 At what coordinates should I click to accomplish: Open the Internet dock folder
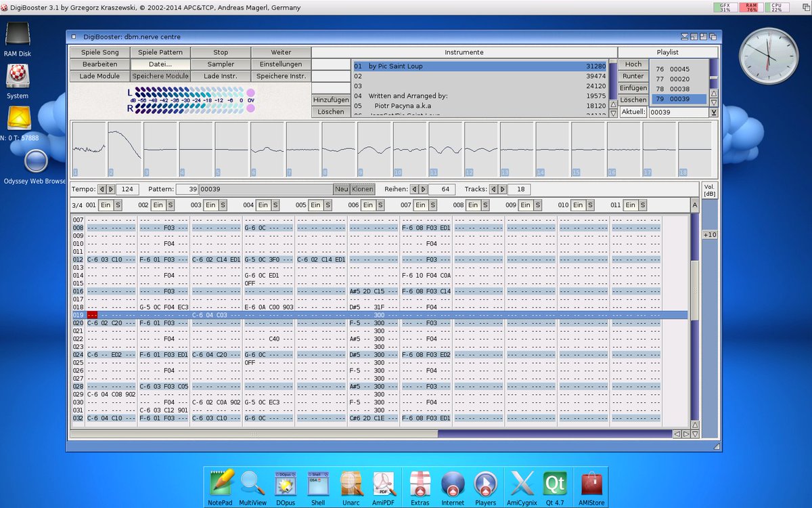click(x=453, y=487)
